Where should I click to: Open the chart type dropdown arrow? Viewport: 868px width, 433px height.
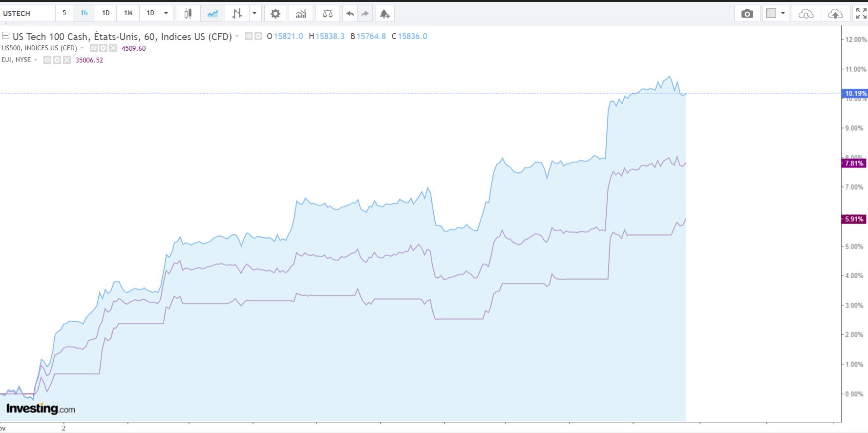254,14
